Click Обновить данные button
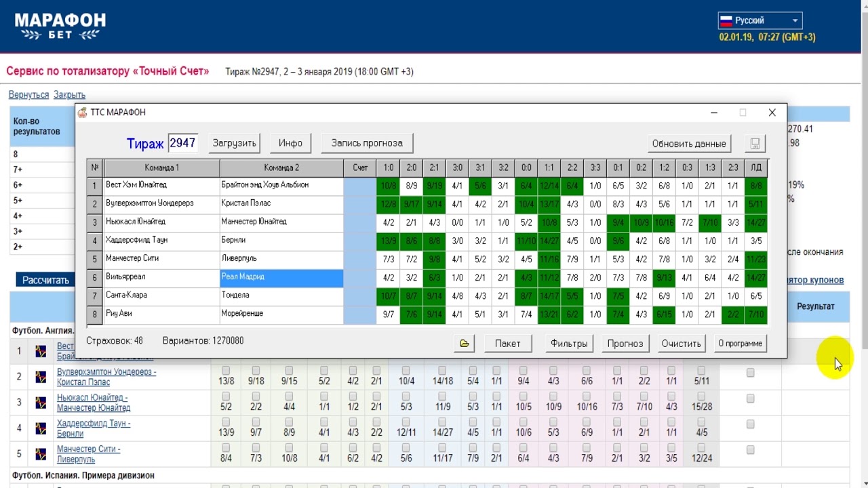Viewport: 868px width, 488px height. pos(689,144)
